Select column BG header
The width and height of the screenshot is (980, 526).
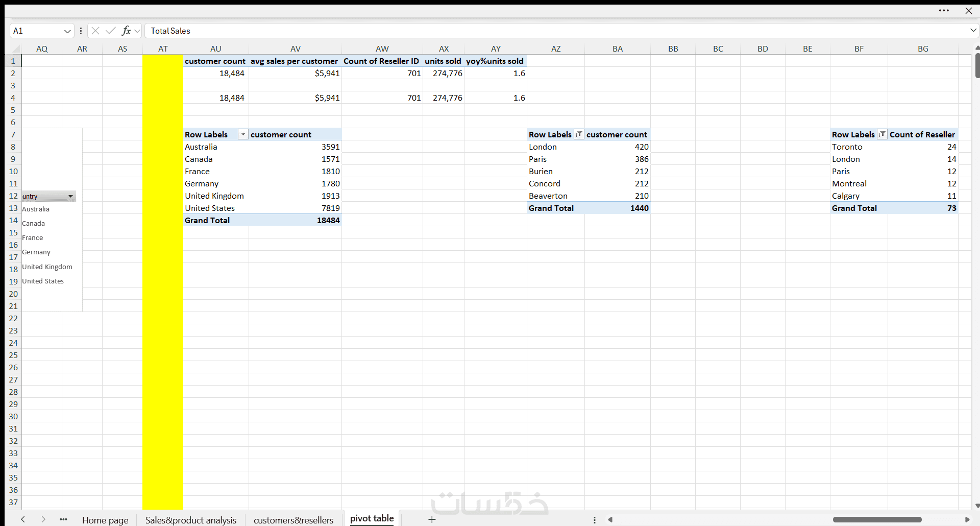pyautogui.click(x=923, y=49)
